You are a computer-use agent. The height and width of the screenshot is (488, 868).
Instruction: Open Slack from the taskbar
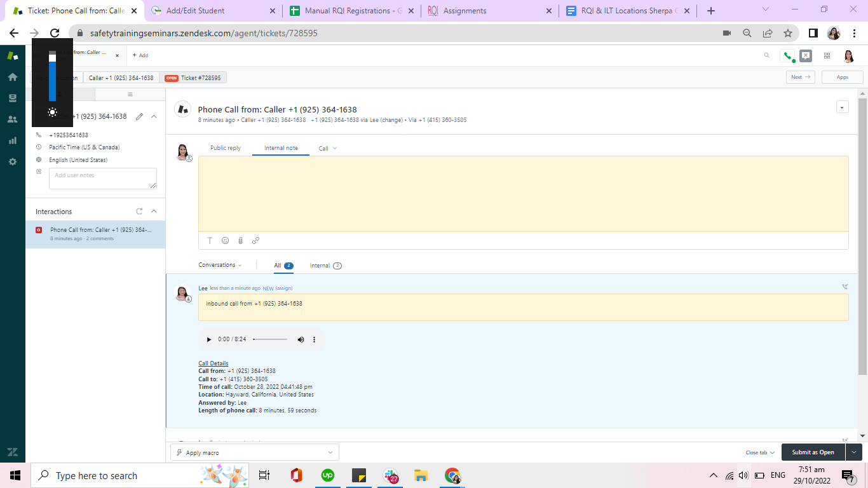click(391, 475)
